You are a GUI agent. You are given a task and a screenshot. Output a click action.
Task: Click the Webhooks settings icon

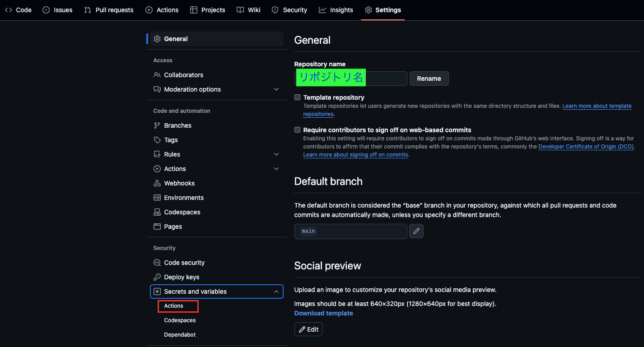pyautogui.click(x=157, y=183)
